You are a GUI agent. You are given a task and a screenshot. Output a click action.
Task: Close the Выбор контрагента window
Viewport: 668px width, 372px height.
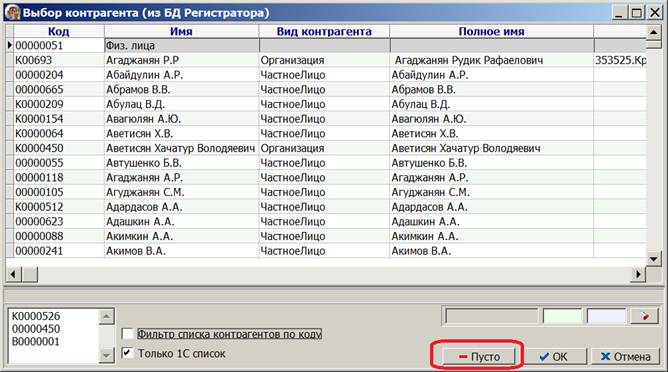pyautogui.click(x=654, y=13)
